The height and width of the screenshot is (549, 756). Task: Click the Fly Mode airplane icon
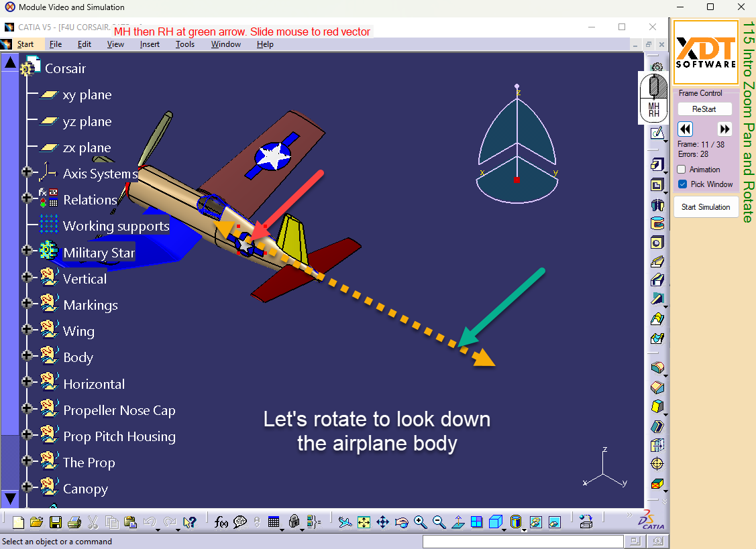point(345,522)
